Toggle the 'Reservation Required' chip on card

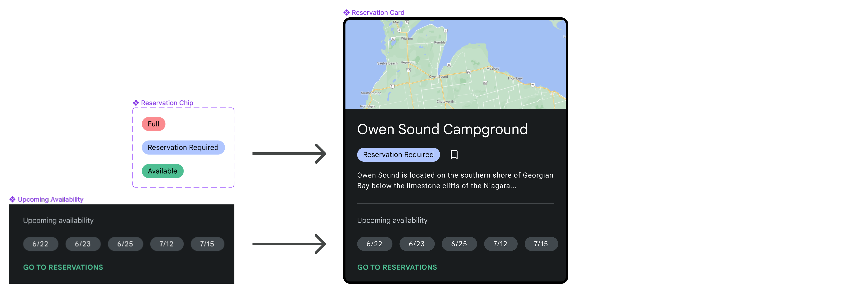(x=397, y=154)
